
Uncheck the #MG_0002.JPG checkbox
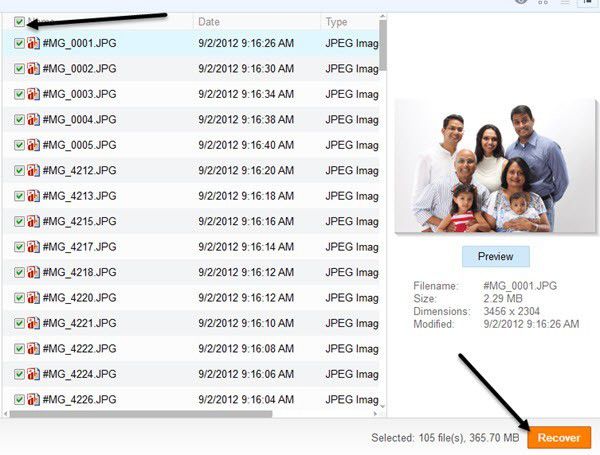(19, 69)
